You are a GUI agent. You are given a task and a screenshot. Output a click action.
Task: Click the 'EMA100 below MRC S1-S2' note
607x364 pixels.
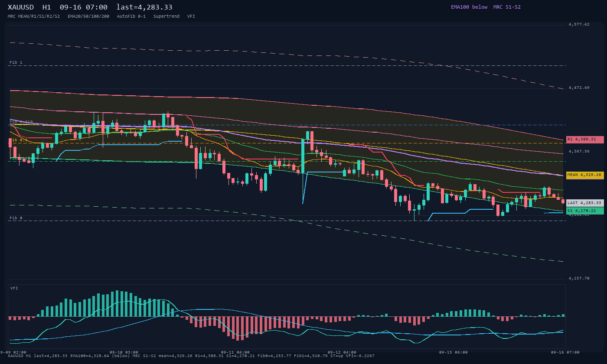tap(486, 7)
